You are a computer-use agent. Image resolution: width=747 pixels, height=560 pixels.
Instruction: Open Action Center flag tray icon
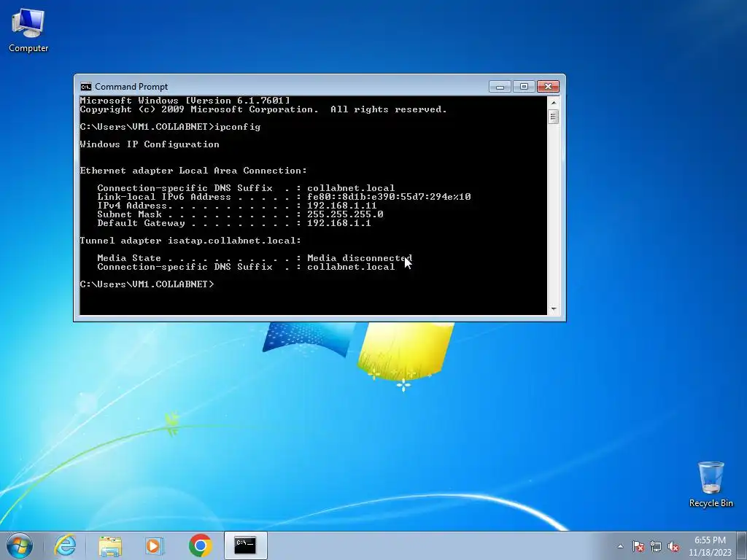tap(638, 546)
